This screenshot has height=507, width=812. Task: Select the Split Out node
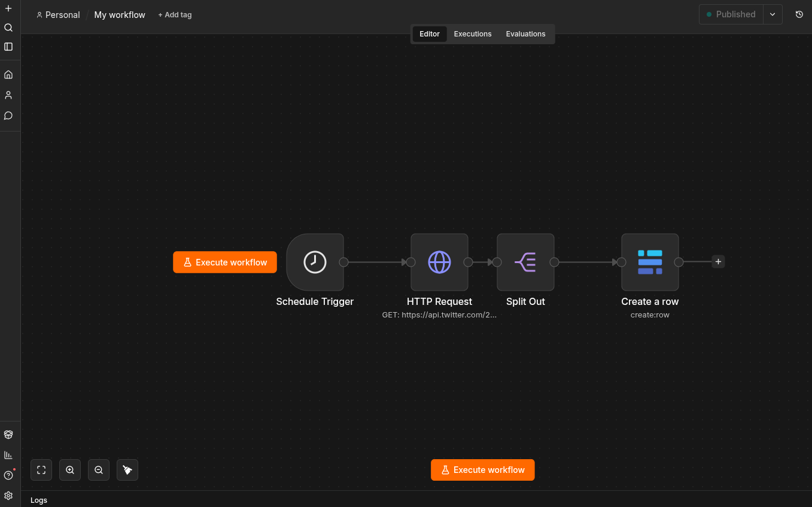(x=525, y=262)
